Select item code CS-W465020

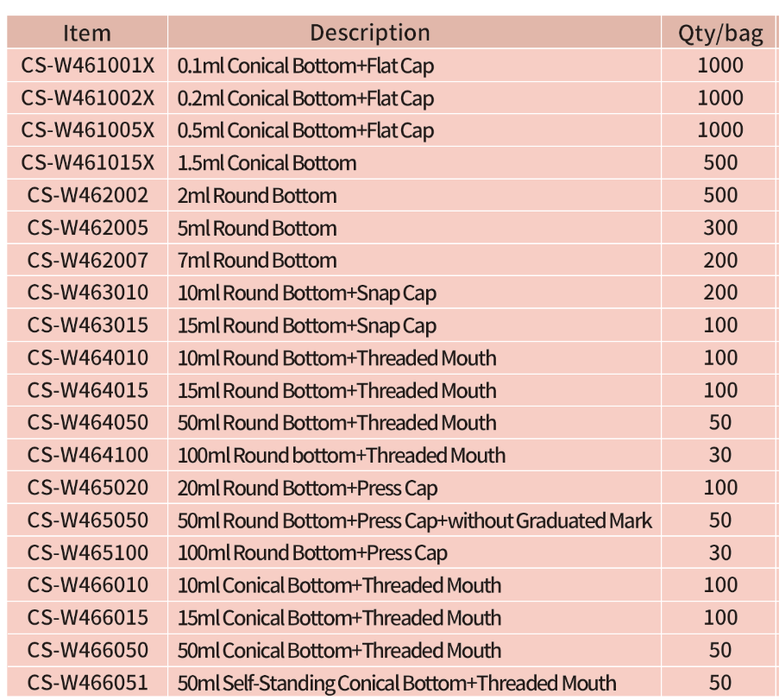pyautogui.click(x=87, y=489)
